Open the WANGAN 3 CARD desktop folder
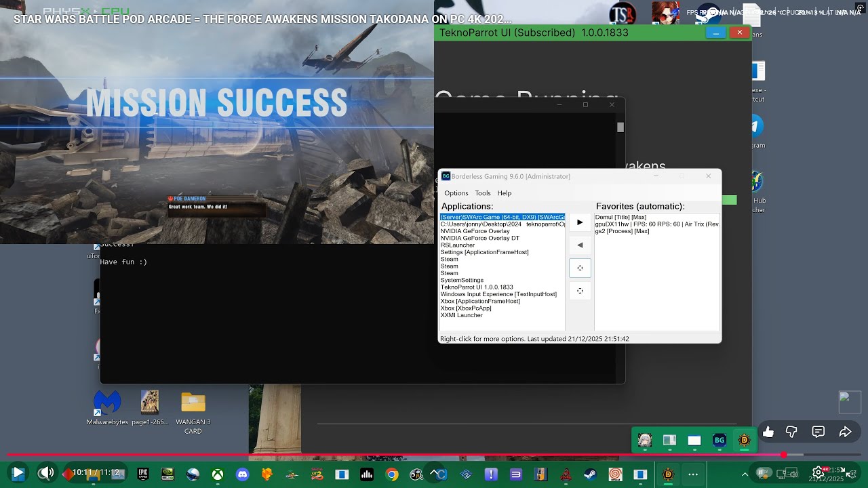 tap(193, 412)
